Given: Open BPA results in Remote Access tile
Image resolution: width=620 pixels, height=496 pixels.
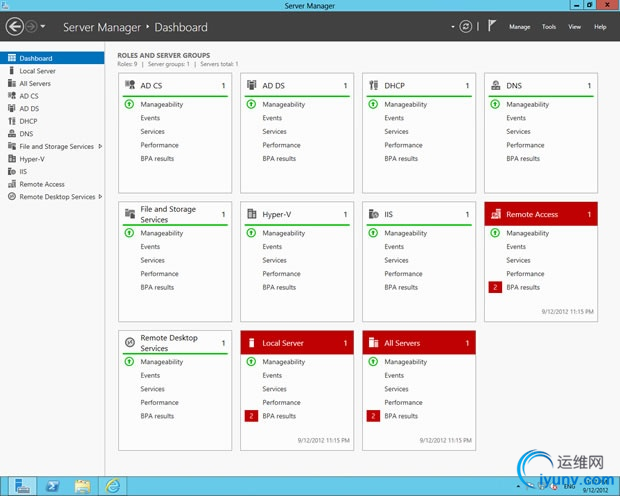Looking at the screenshot, I should (x=523, y=287).
